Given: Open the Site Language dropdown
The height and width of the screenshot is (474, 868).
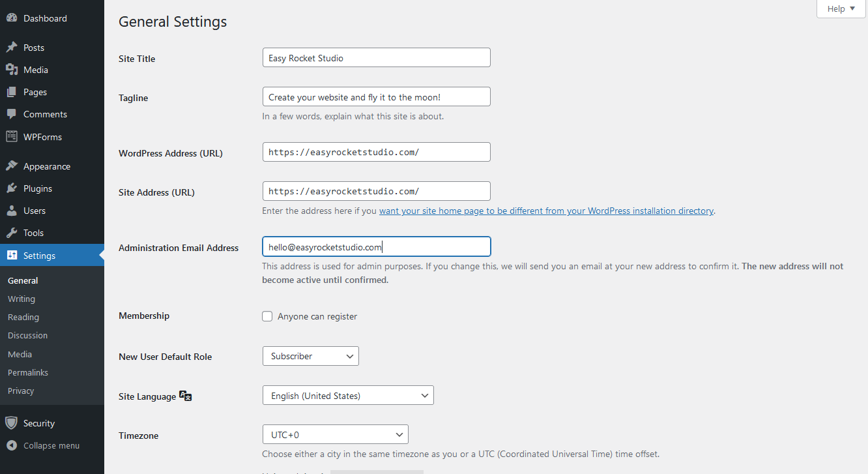Looking at the screenshot, I should 348,396.
